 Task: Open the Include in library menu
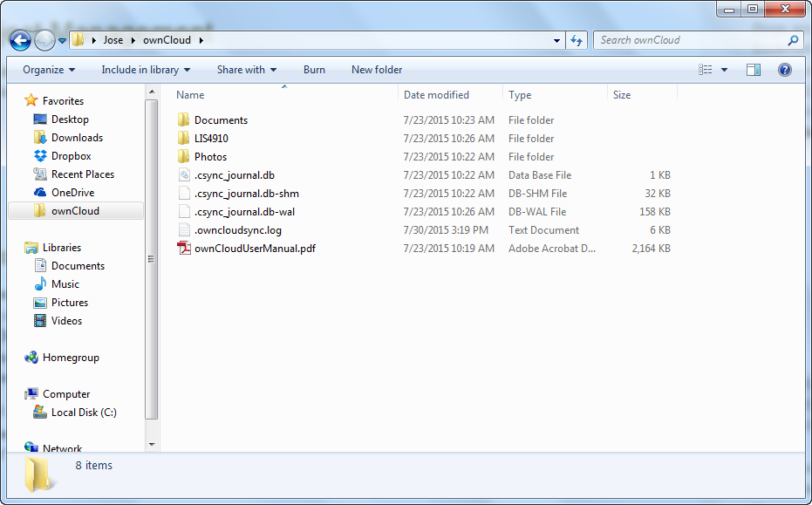(146, 70)
